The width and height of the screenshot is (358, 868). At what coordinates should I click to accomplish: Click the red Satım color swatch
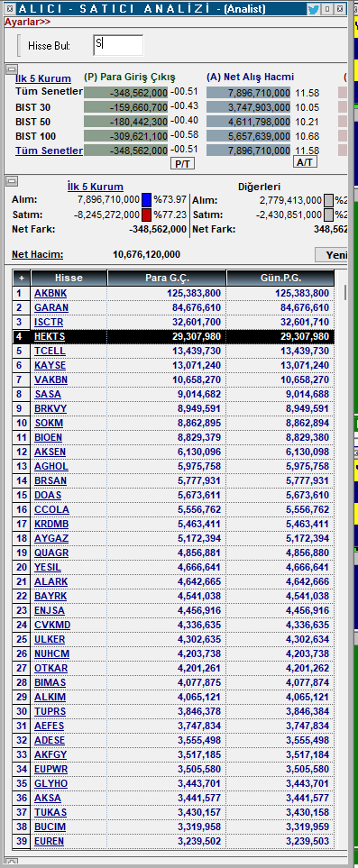(x=147, y=215)
